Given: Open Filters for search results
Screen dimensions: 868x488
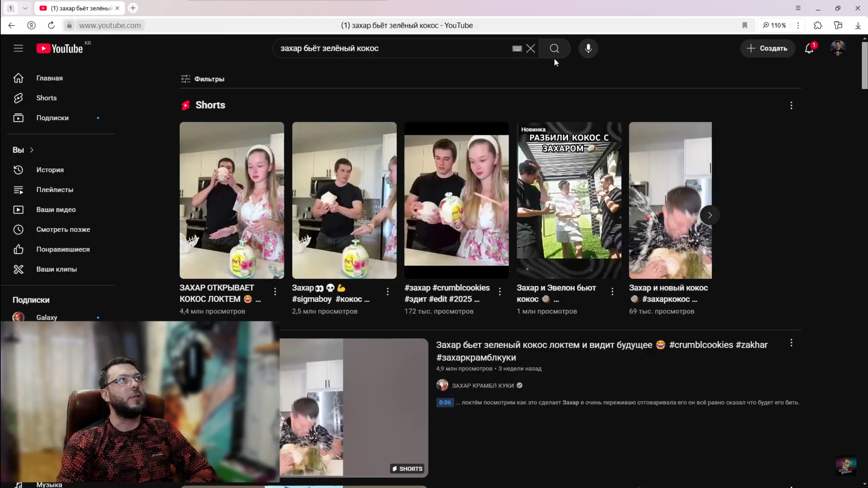Looking at the screenshot, I should [x=203, y=79].
